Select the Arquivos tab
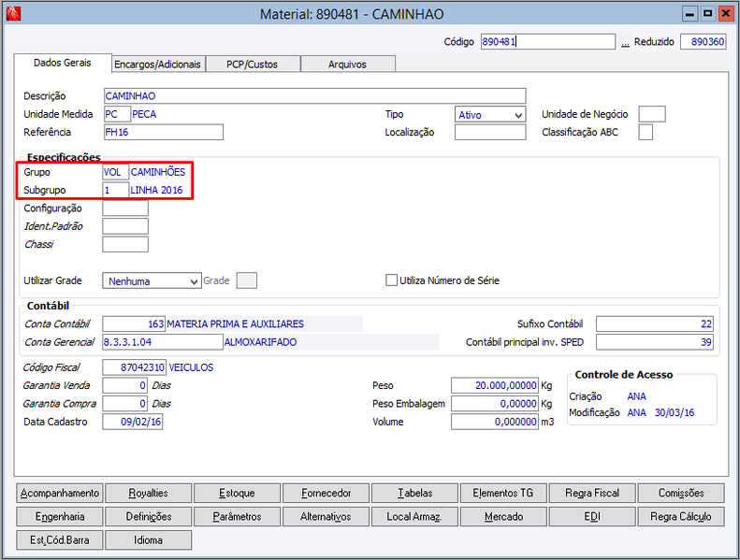This screenshot has height=560, width=740. [347, 65]
